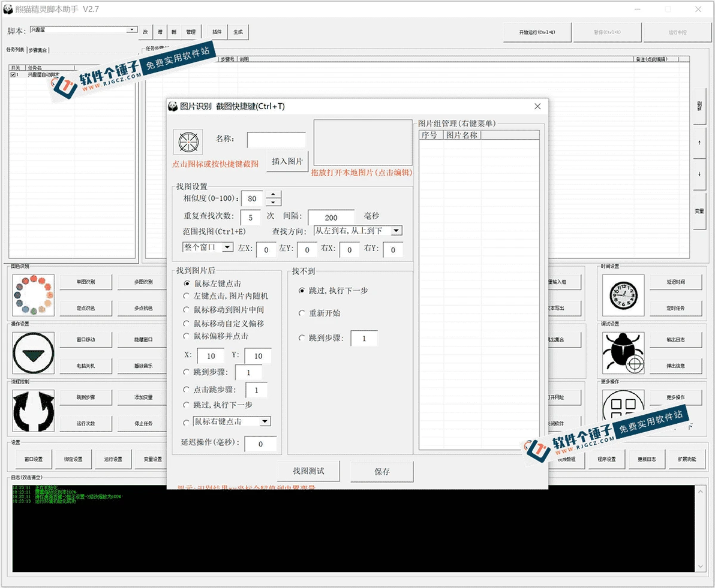Viewport: 715px width, 588px height.
Task: Click the 窗口移动 button
Action: pos(86,340)
